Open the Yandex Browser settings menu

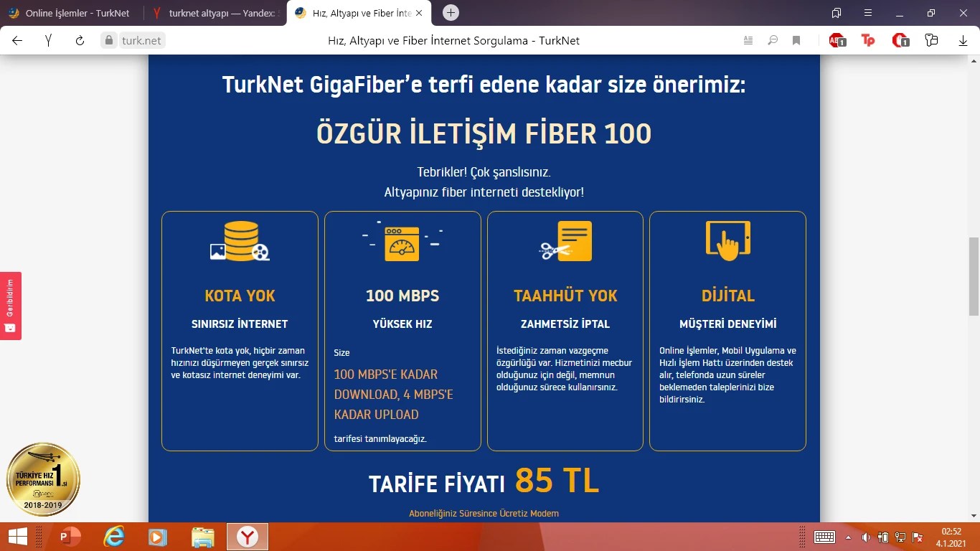[x=868, y=13]
